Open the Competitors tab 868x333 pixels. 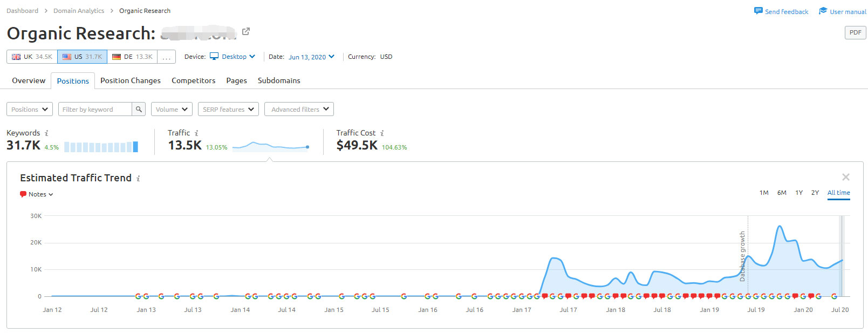click(193, 80)
